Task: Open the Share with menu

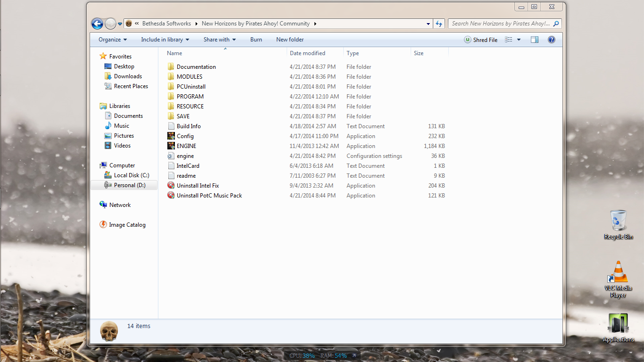Action: pyautogui.click(x=220, y=40)
